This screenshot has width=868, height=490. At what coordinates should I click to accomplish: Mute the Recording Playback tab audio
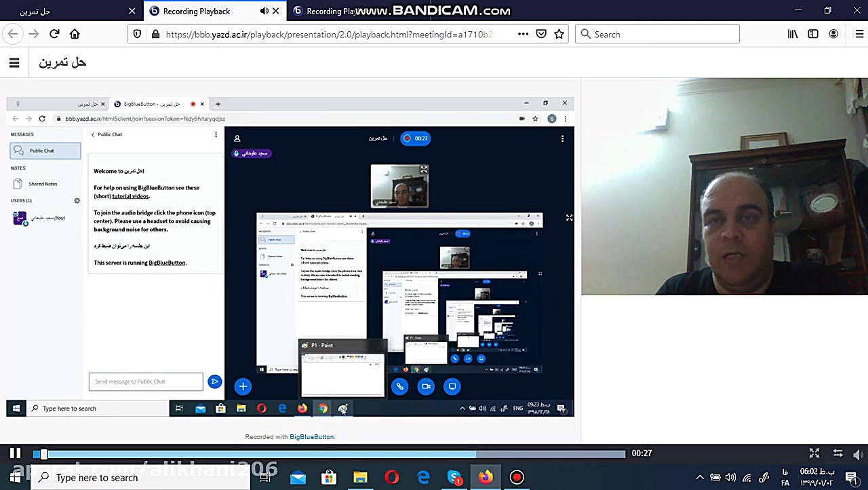pos(264,11)
